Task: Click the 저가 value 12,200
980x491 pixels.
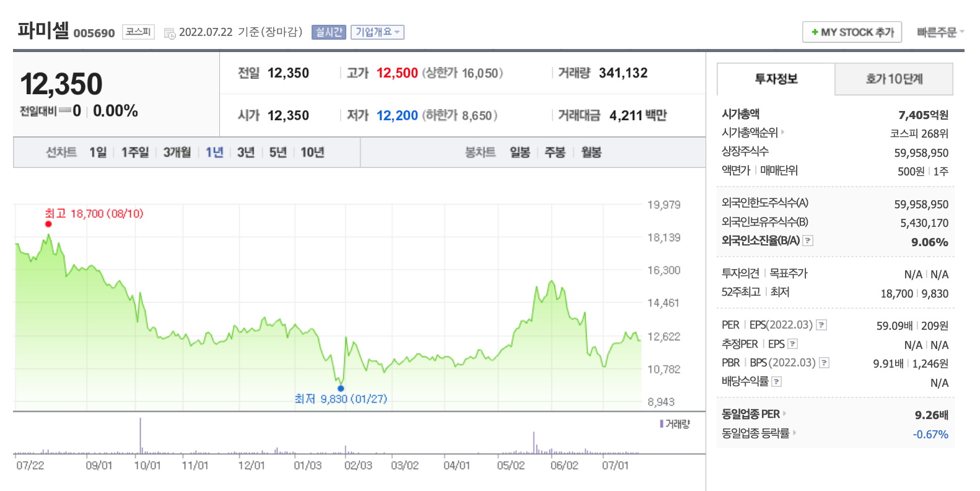Action: click(397, 116)
